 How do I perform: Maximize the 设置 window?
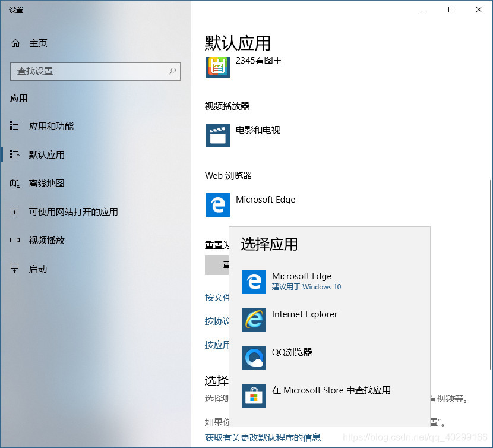(451, 10)
